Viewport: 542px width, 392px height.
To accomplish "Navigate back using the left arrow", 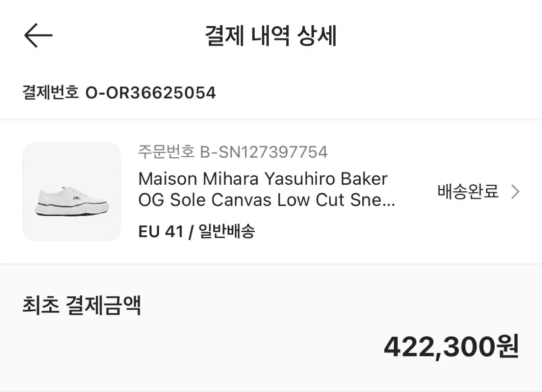I will point(38,35).
